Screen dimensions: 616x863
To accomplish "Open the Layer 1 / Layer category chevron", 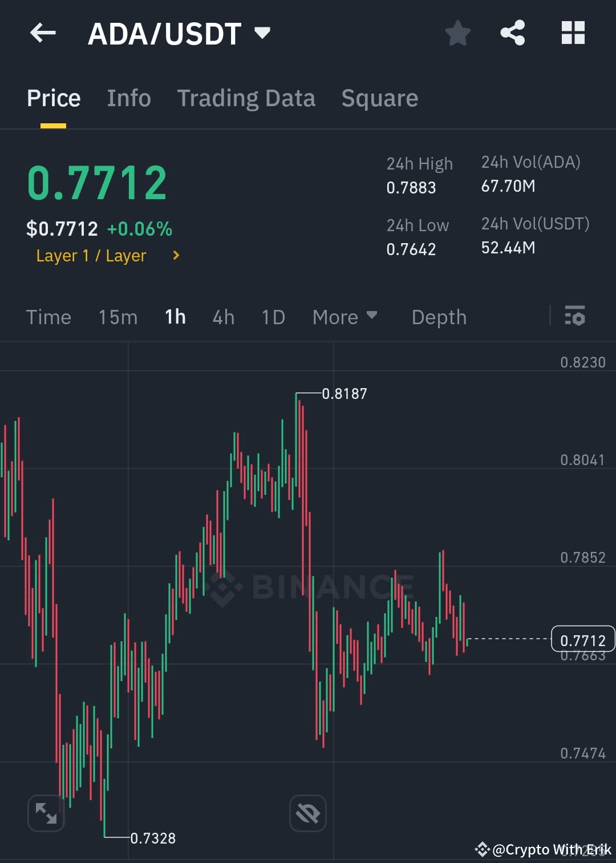I will [x=176, y=255].
